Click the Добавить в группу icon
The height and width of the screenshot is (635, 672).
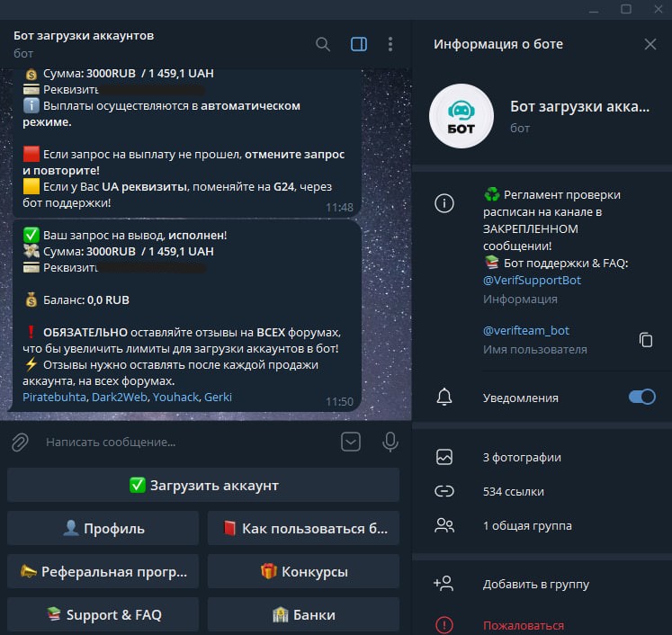(444, 584)
